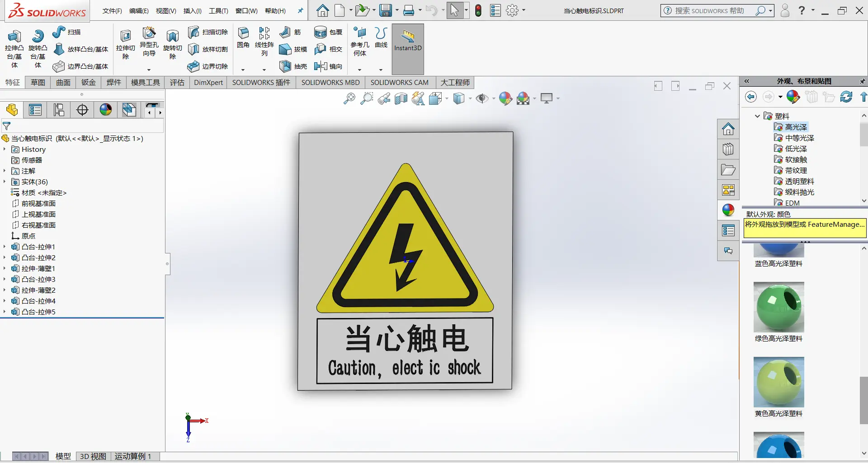Open the 工具(T) menu
The width and height of the screenshot is (868, 463).
coord(218,11)
